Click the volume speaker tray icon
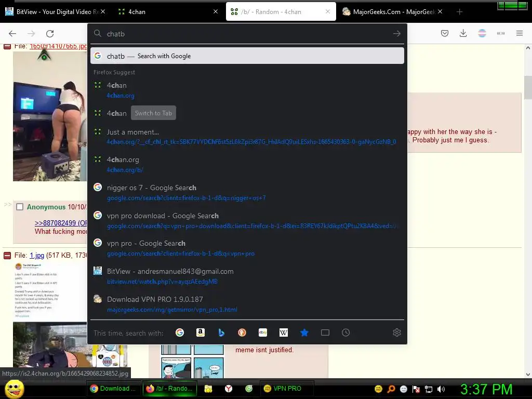 441,389
